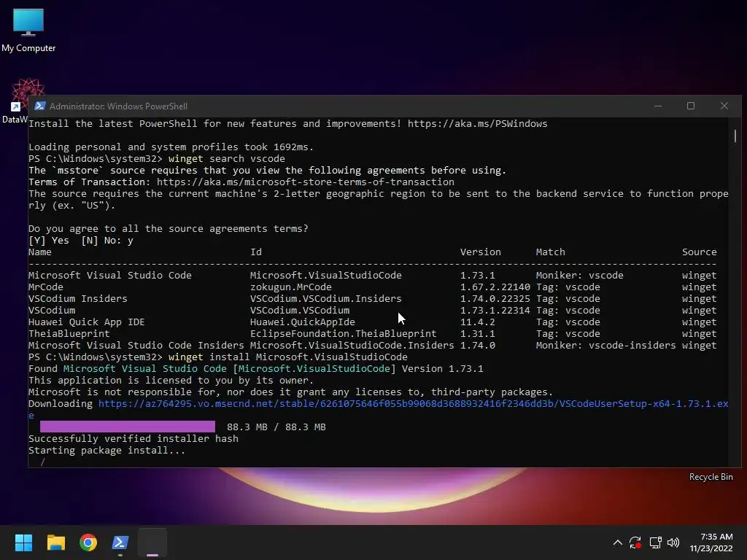Show hidden system tray icons
747x560 pixels.
(x=617, y=542)
